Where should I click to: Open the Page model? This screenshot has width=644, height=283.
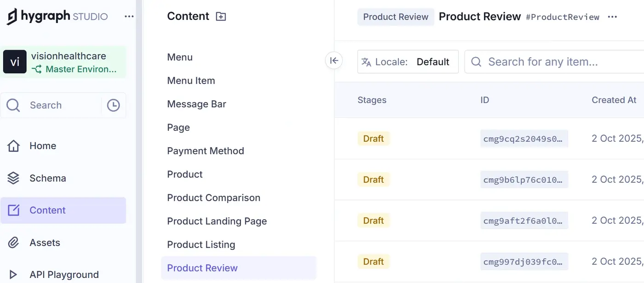click(178, 128)
